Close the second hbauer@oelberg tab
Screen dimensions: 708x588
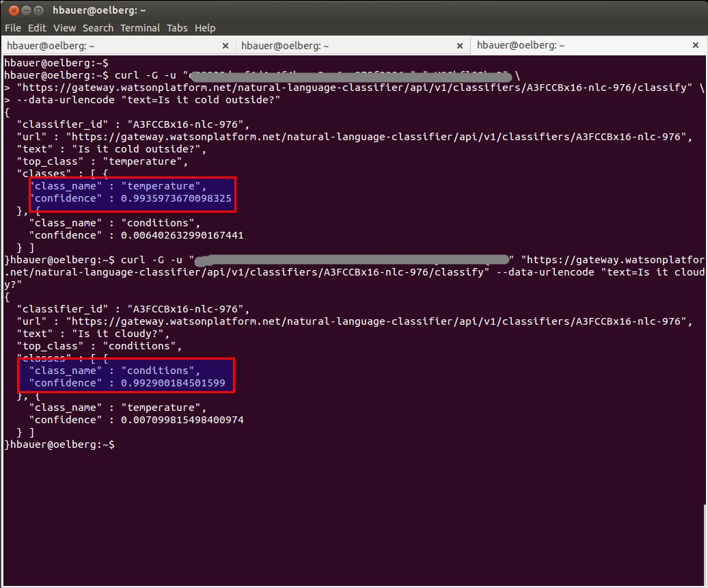[460, 46]
